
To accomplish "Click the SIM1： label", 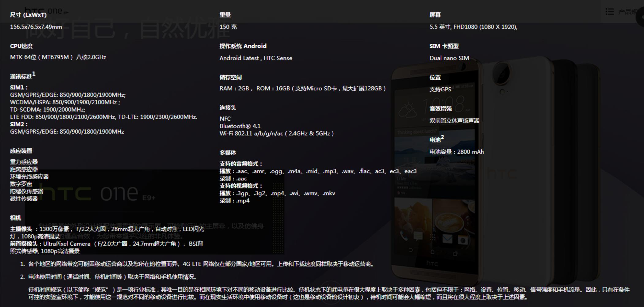I will pos(19,88).
